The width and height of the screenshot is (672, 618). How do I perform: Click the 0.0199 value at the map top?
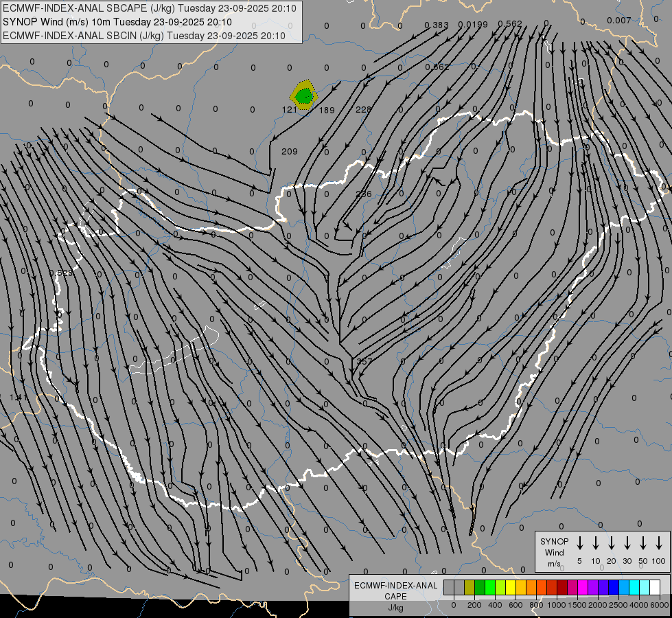(473, 25)
